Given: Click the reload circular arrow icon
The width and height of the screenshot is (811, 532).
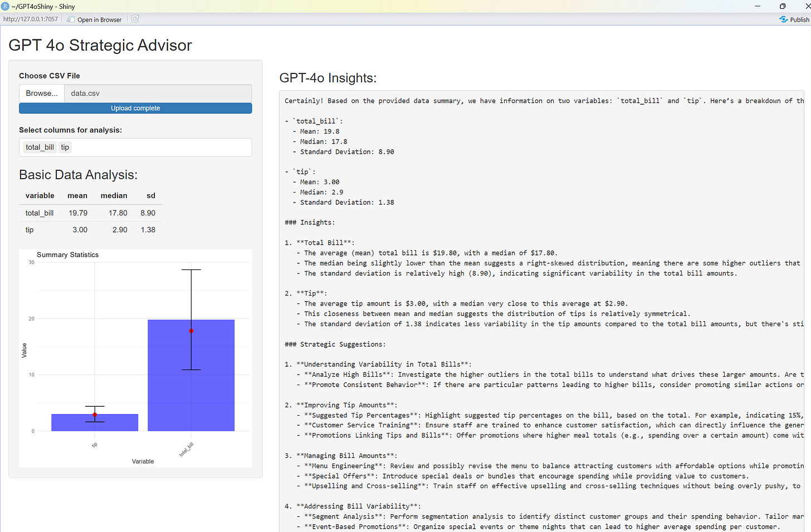Looking at the screenshot, I should pos(135,19).
